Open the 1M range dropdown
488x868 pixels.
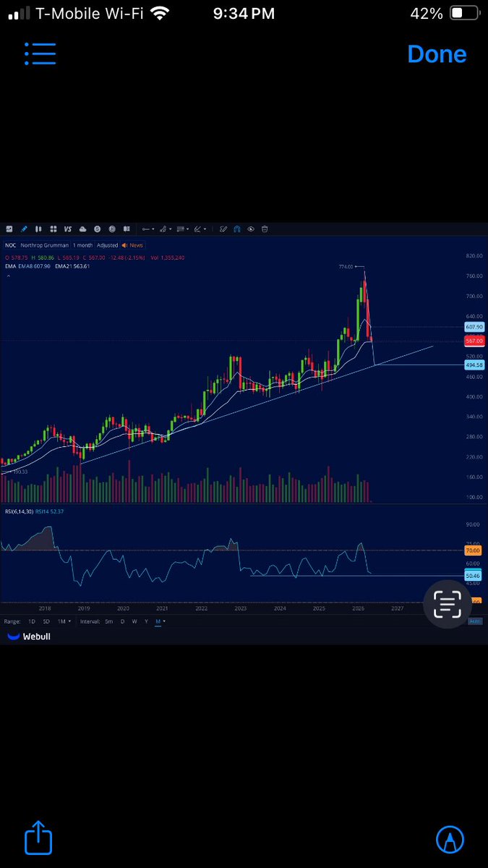point(64,621)
